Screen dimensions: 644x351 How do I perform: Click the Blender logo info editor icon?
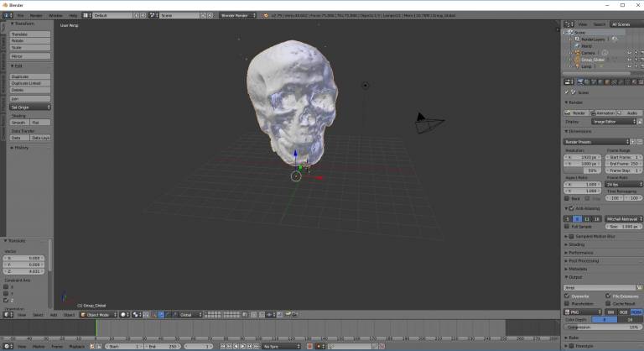(x=8, y=15)
